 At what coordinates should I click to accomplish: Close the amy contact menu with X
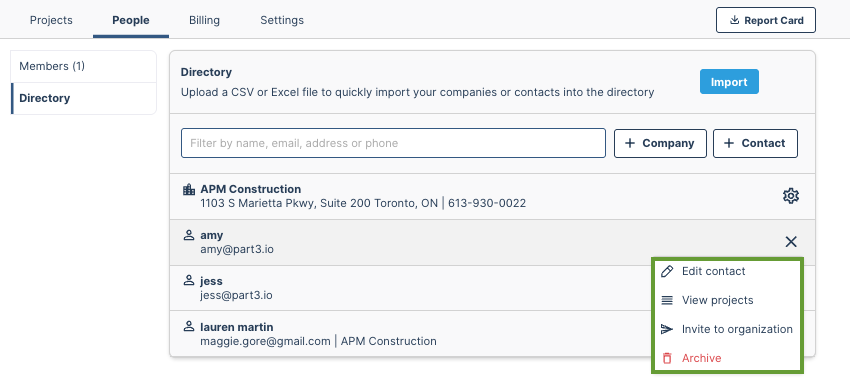point(791,242)
